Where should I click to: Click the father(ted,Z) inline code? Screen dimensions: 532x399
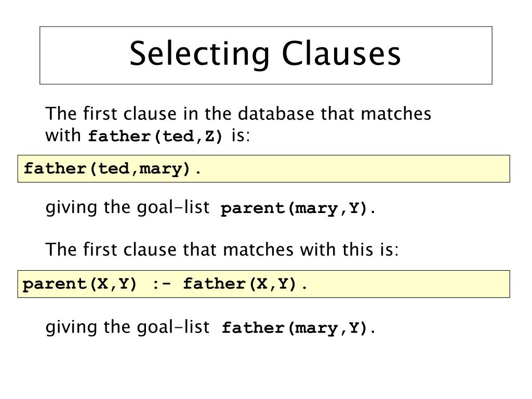pos(155,136)
